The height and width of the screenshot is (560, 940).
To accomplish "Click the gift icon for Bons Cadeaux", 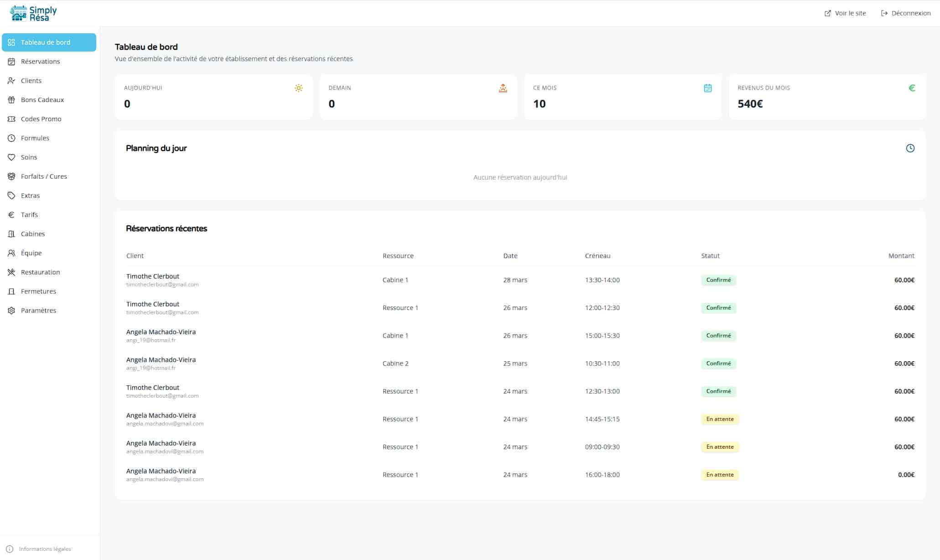I will 11,100.
